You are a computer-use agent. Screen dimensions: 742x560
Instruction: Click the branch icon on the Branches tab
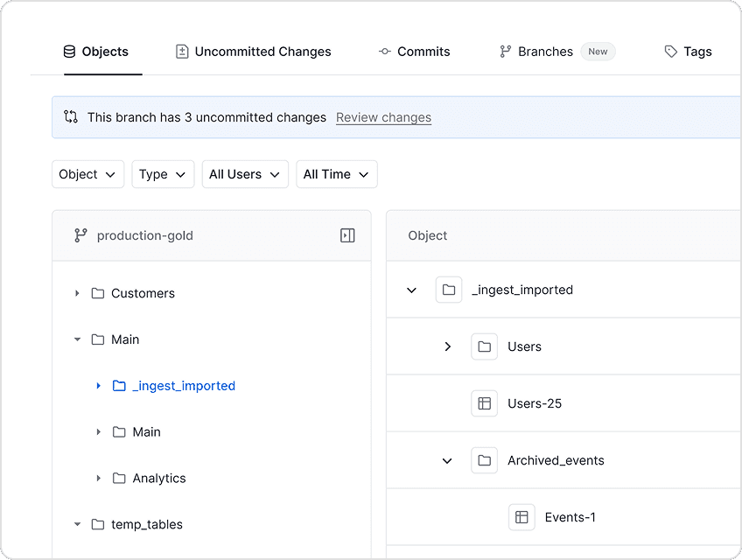504,52
